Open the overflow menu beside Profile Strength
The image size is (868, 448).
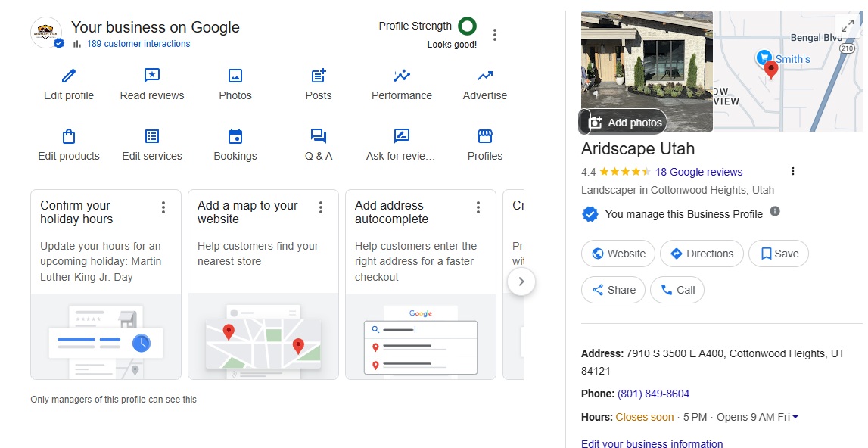coord(496,34)
